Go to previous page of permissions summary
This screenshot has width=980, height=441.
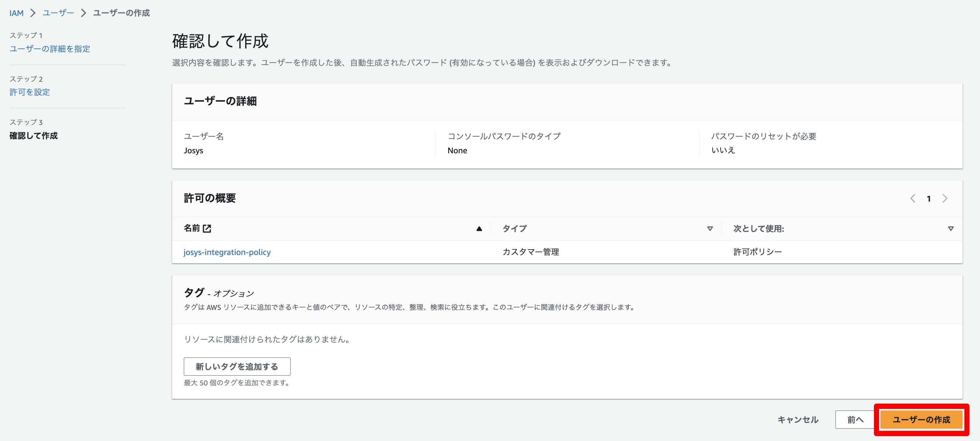[x=913, y=199]
